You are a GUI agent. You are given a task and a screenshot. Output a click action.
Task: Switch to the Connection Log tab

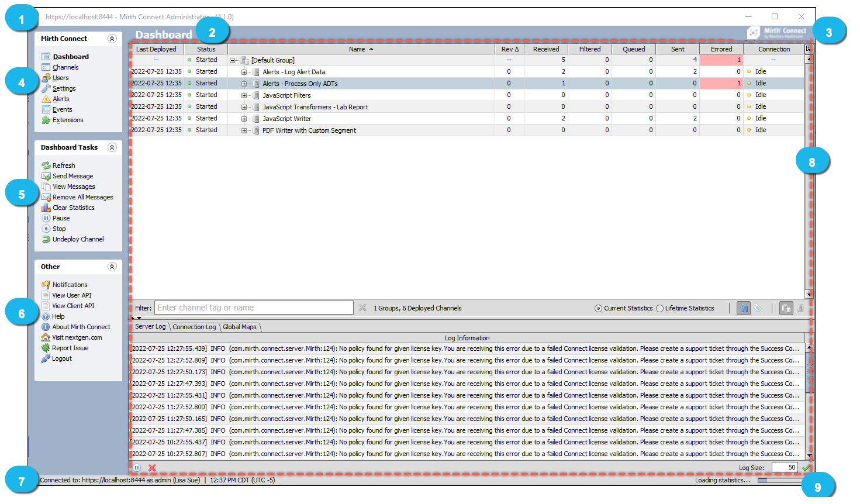click(194, 327)
